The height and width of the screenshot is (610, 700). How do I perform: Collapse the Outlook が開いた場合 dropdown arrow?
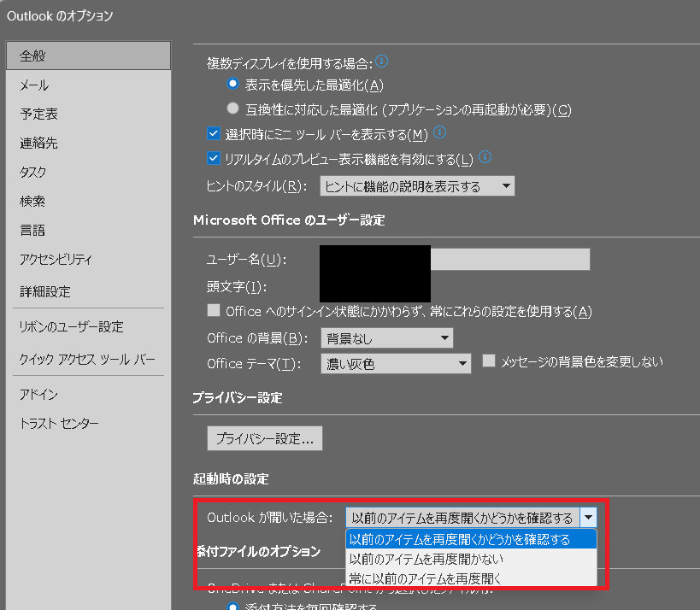click(x=588, y=518)
